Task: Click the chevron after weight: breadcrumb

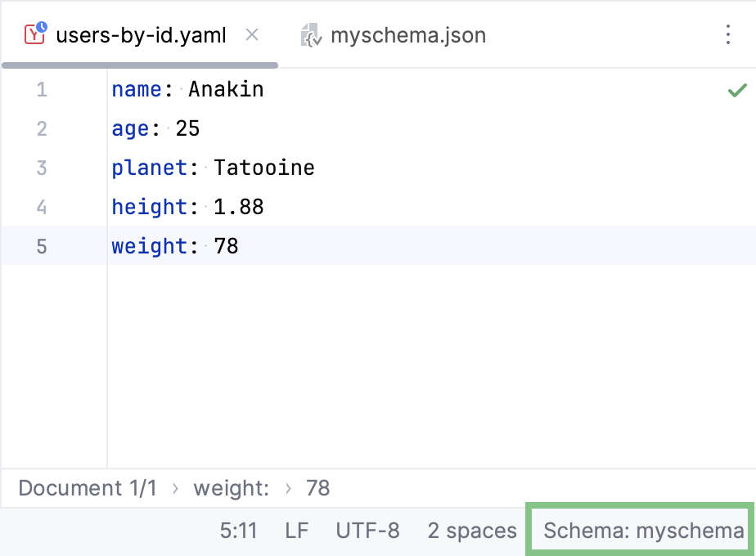Action: [x=288, y=488]
